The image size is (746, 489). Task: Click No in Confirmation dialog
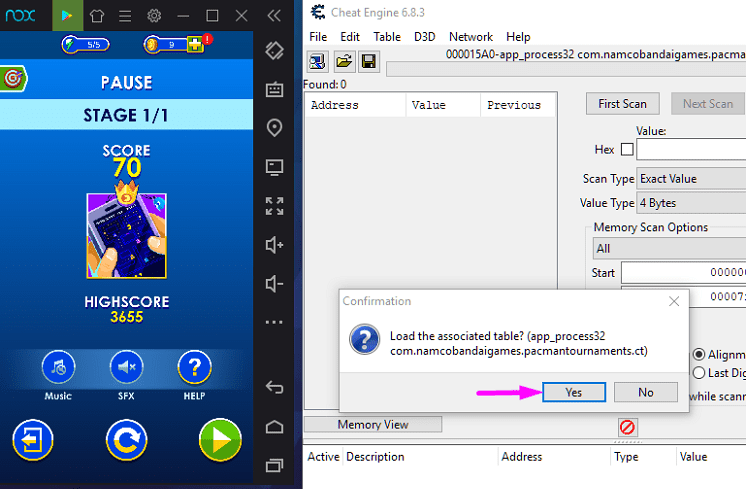tap(646, 392)
